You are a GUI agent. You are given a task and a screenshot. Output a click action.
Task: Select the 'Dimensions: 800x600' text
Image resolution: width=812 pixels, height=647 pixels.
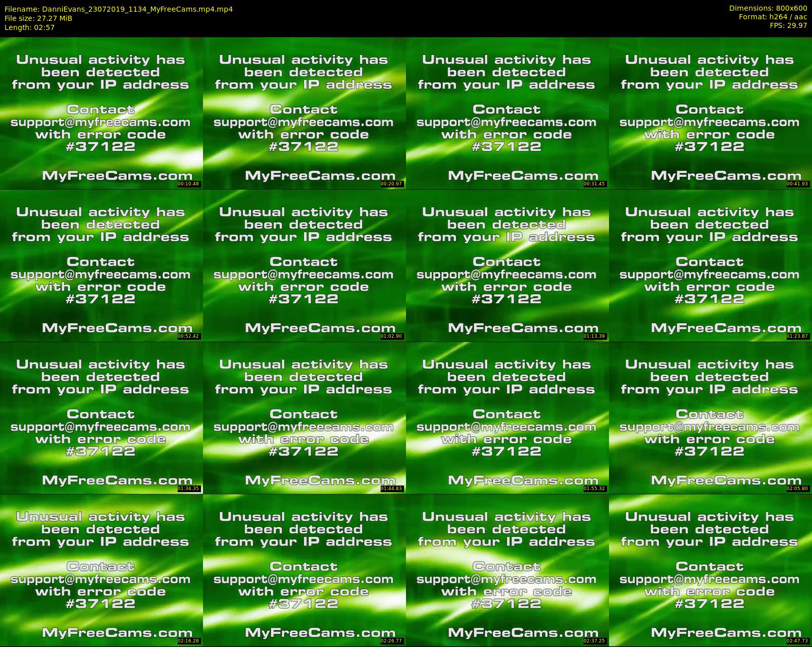768,8
